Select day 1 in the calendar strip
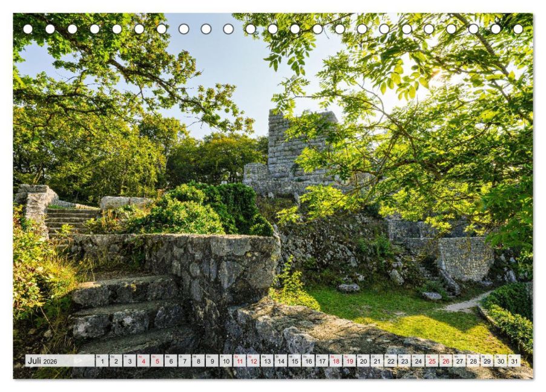 pos(102,361)
